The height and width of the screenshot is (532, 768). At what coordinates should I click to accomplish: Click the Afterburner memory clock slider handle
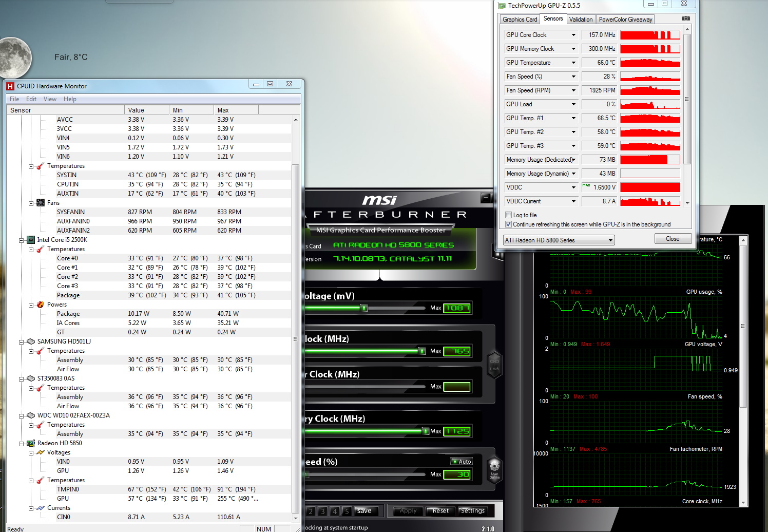426,431
